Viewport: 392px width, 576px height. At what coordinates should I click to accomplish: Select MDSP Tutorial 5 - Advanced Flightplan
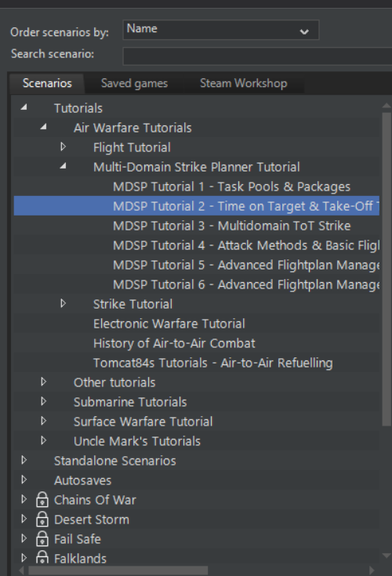246,265
